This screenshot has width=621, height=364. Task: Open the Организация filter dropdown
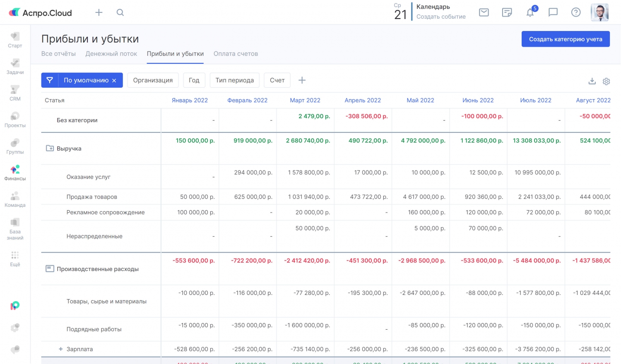pos(153,80)
